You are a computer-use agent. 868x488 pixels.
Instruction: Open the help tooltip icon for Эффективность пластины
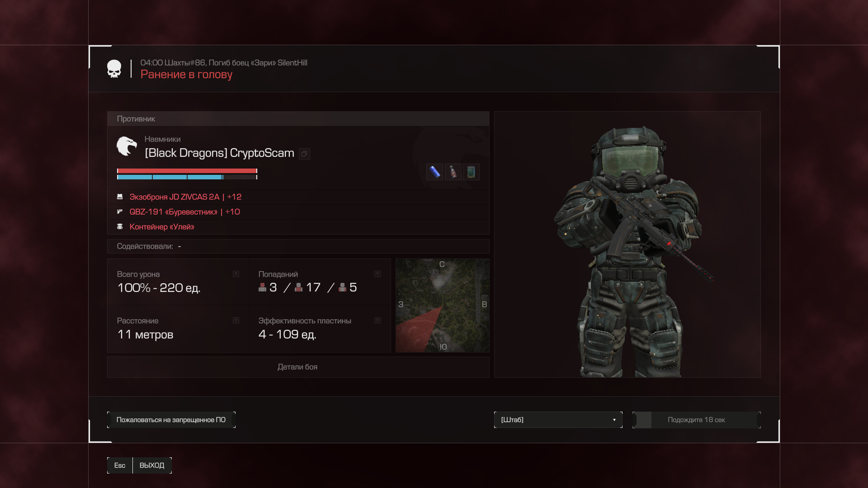click(377, 320)
